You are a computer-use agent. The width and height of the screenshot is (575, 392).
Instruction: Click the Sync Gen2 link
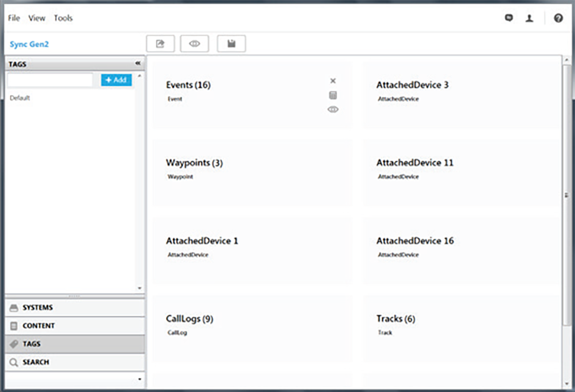(29, 44)
